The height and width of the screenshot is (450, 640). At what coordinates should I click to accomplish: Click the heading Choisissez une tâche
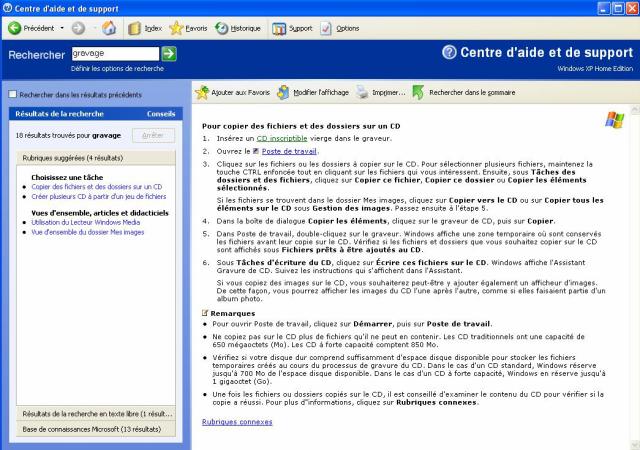(x=67, y=177)
